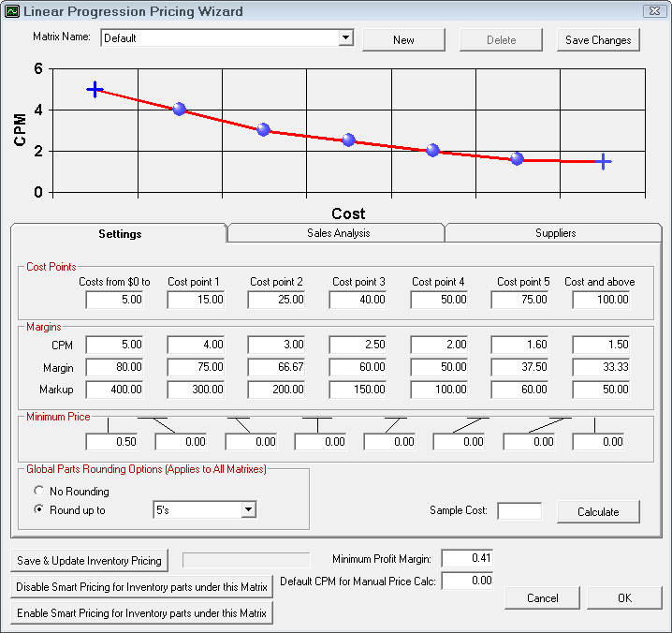Select the last blue sphere at CPM 1.6

(517, 158)
